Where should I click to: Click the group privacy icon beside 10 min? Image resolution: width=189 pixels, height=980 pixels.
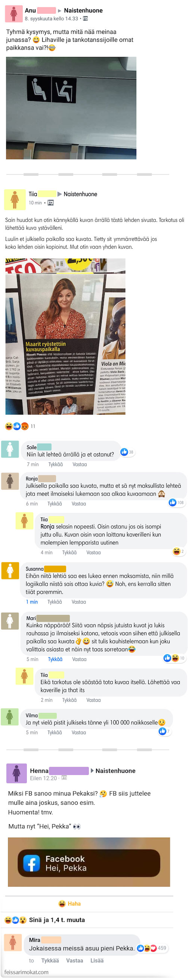click(50, 203)
